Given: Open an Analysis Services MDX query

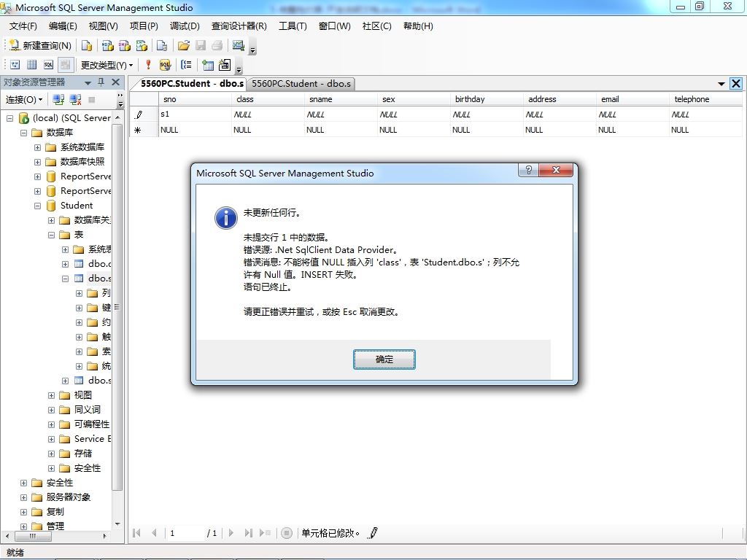Looking at the screenshot, I should (x=108, y=45).
